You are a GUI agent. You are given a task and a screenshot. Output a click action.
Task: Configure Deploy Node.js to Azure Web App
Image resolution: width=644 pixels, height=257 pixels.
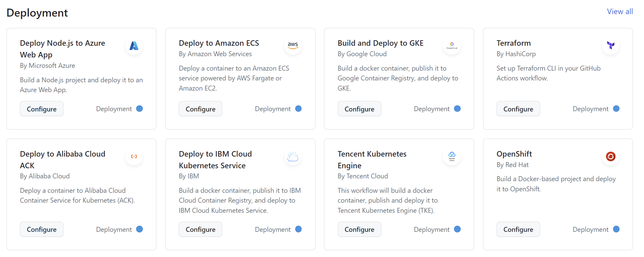point(42,109)
